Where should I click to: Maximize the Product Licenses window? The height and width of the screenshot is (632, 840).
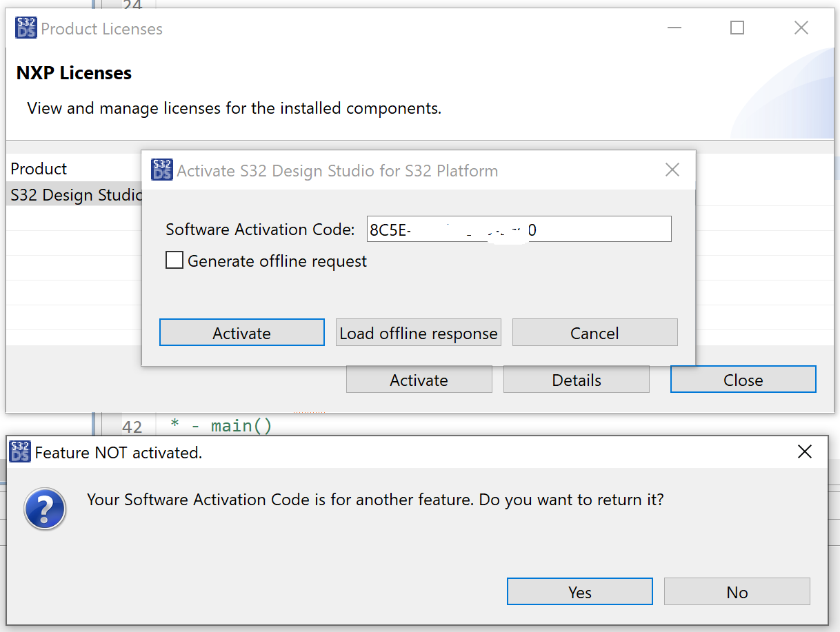[x=737, y=28]
